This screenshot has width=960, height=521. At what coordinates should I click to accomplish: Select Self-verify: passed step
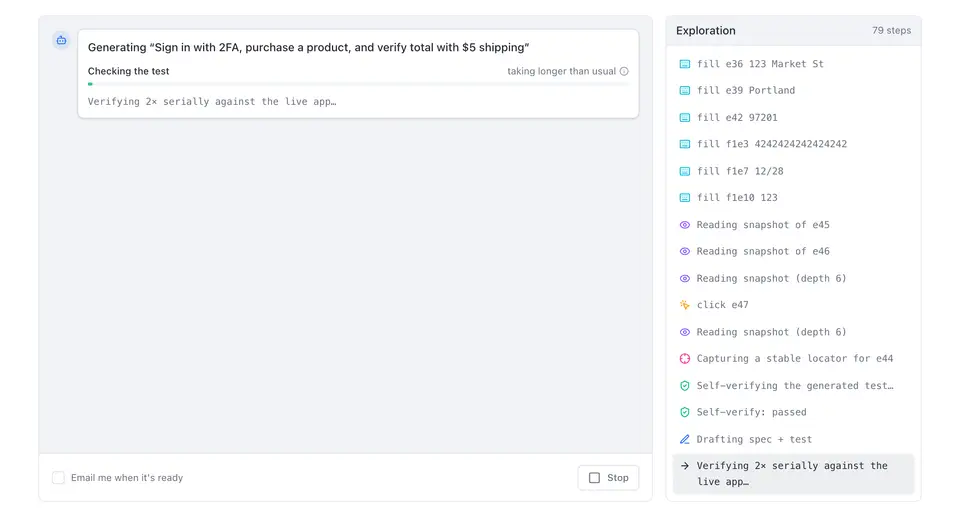click(x=793, y=413)
